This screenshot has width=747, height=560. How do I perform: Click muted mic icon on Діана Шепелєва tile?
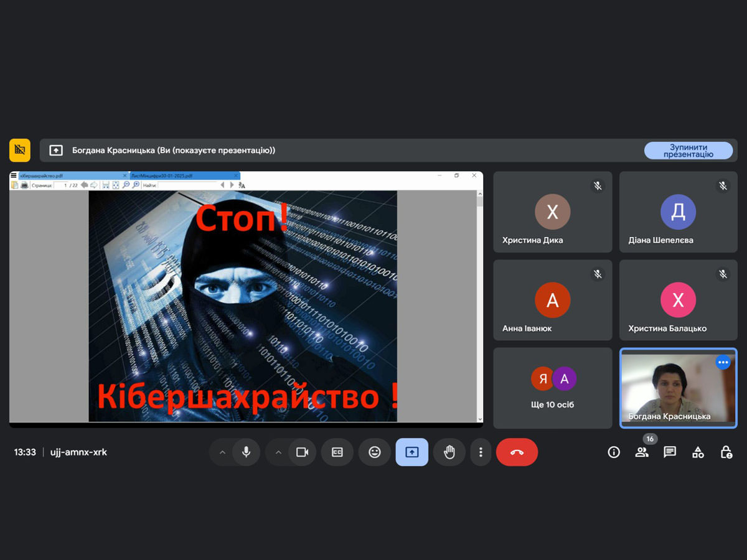point(723,185)
